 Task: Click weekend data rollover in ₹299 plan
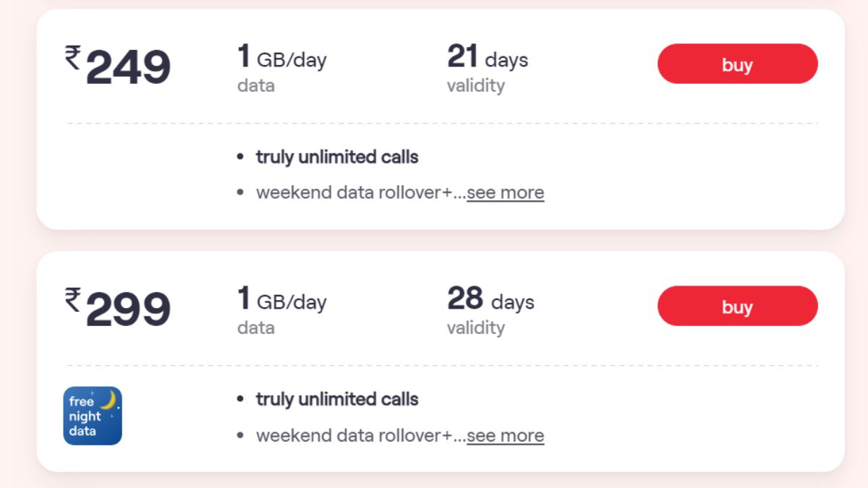point(354,435)
